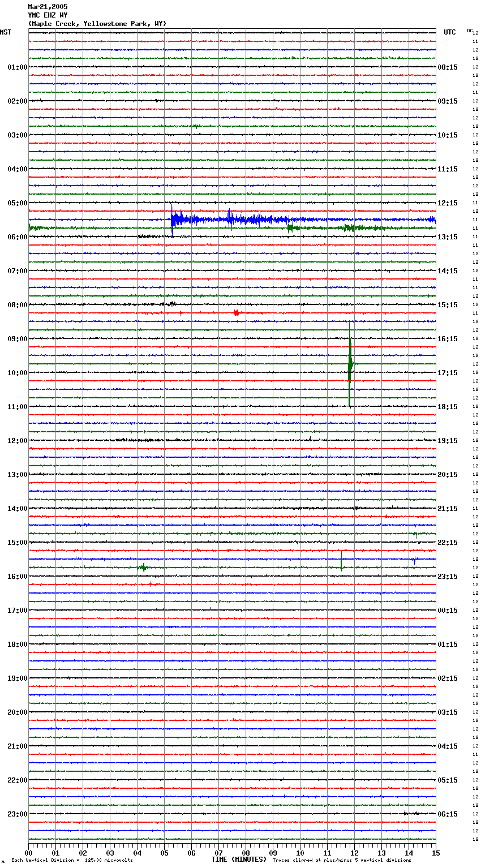The height and width of the screenshot is (868, 481).
Task: Click the 13:15 UTC time label
Action: click(x=448, y=237)
